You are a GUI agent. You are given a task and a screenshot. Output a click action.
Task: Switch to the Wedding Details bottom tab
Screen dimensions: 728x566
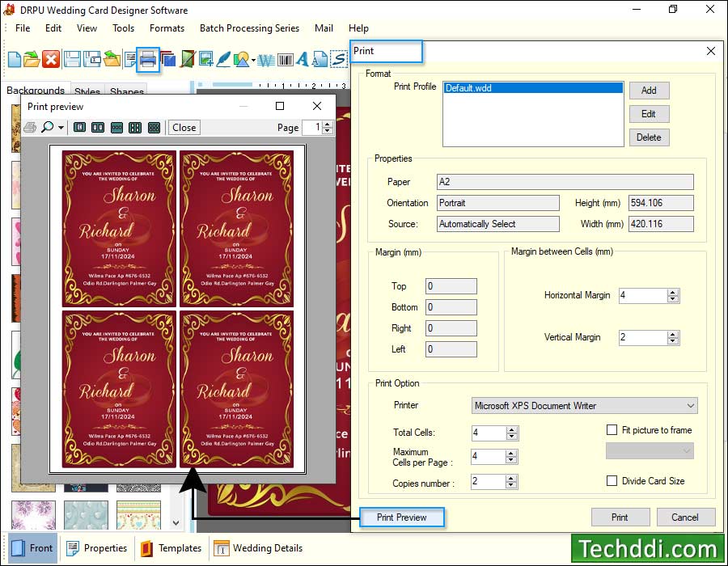(x=258, y=548)
